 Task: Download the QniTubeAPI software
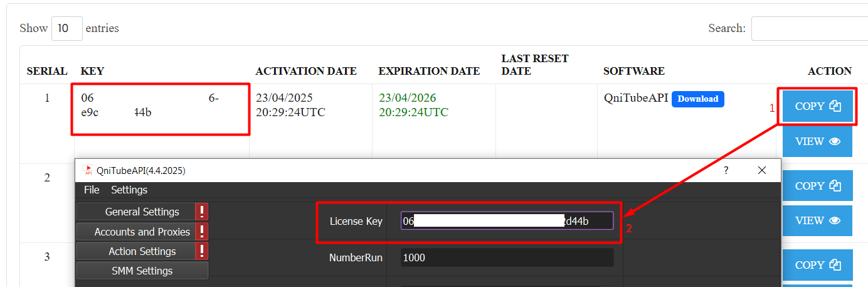coord(697,99)
